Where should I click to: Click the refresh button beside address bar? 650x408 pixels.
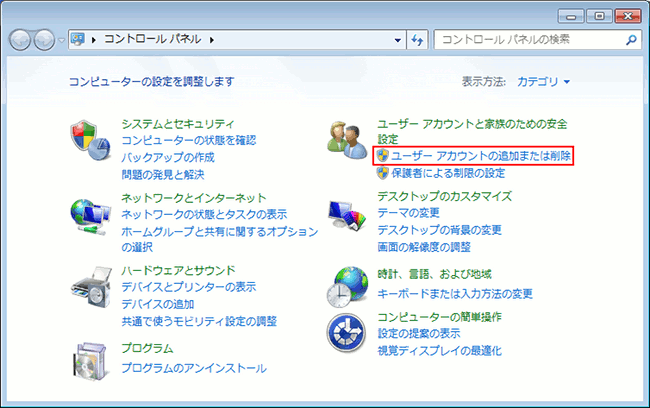tap(418, 40)
